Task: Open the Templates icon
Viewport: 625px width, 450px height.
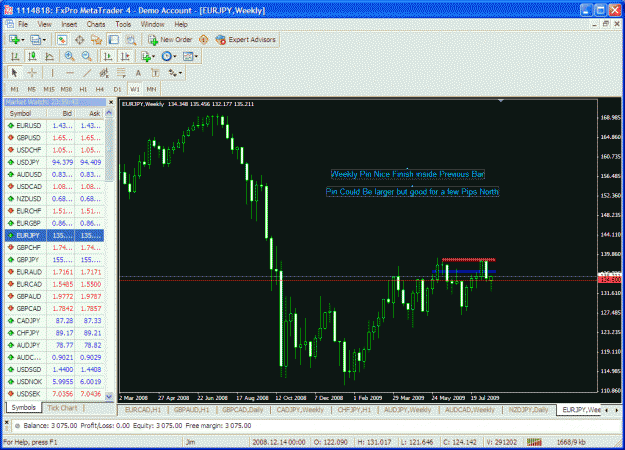Action: click(x=188, y=57)
